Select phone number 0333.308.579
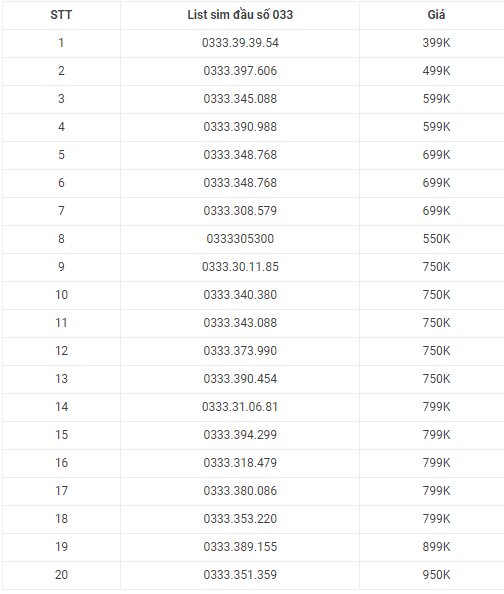This screenshot has width=504, height=594. (240, 211)
